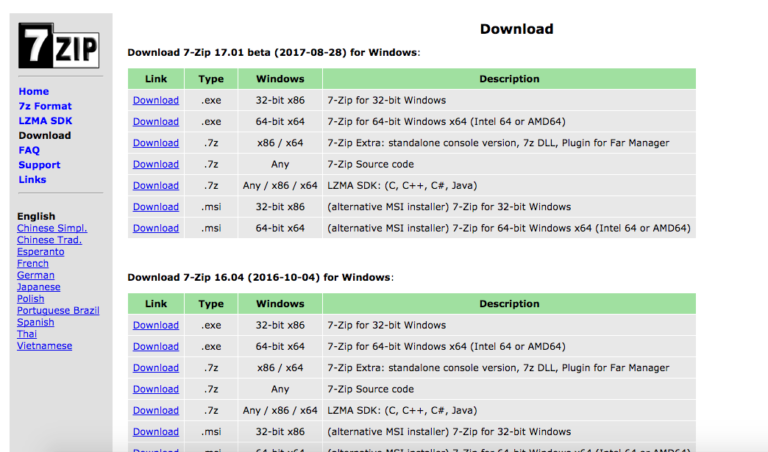Image resolution: width=768 pixels, height=452 pixels.
Task: Click the 7-Zip logo
Action: point(59,46)
